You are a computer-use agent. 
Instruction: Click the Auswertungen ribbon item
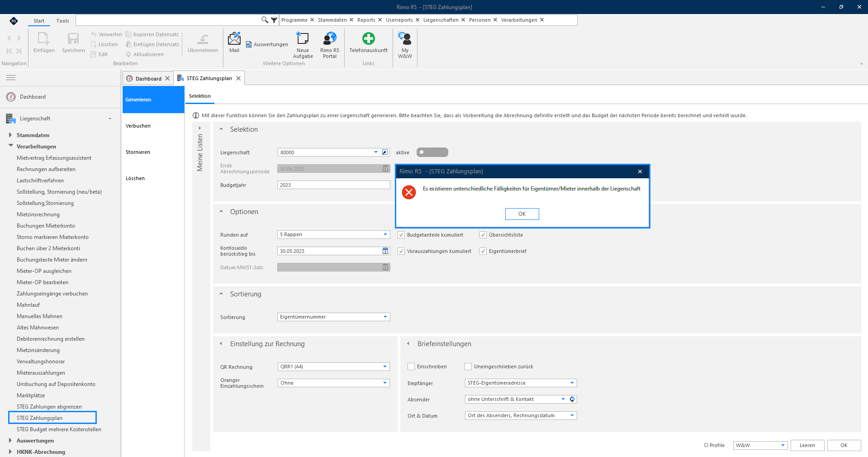(267, 44)
